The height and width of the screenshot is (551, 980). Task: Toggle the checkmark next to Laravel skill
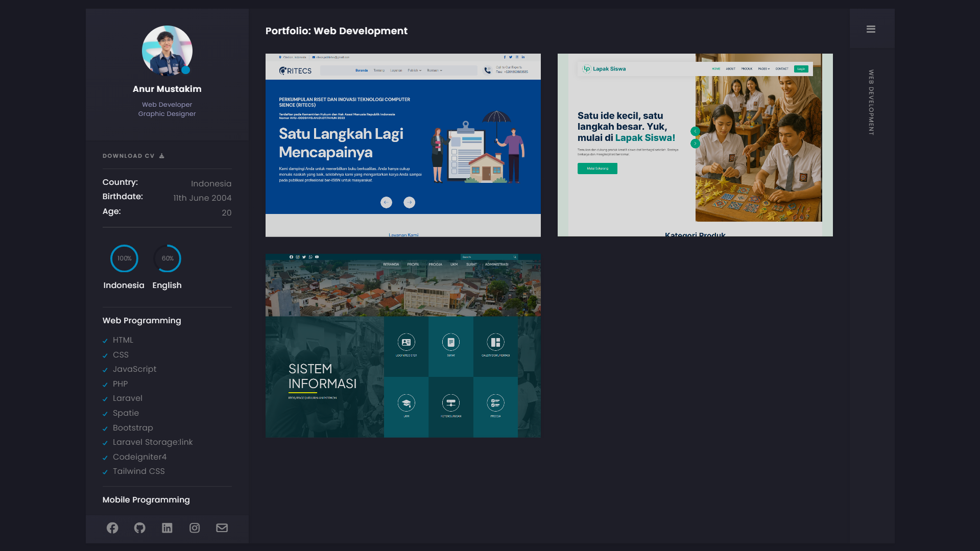105,399
